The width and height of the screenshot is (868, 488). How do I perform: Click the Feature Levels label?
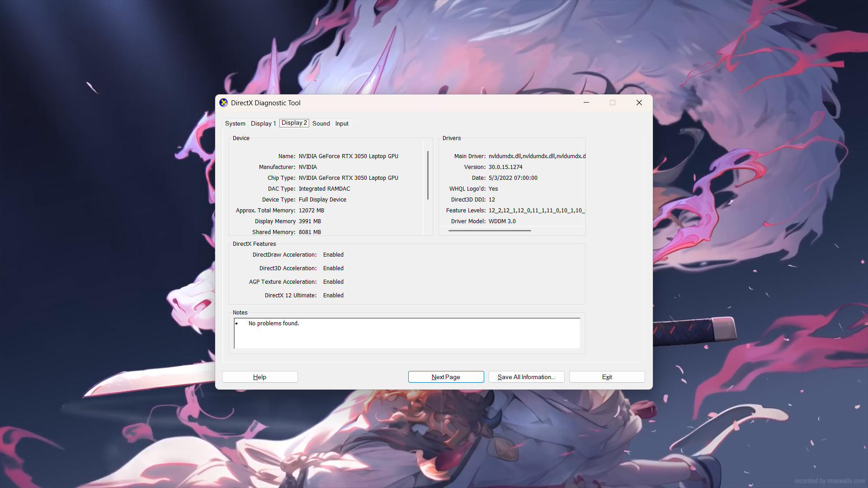click(x=466, y=211)
